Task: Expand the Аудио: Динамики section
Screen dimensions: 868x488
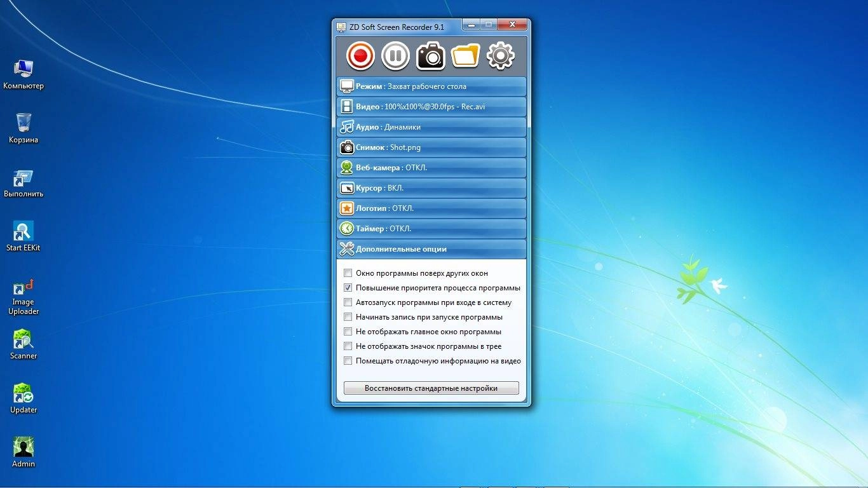Action: point(431,127)
